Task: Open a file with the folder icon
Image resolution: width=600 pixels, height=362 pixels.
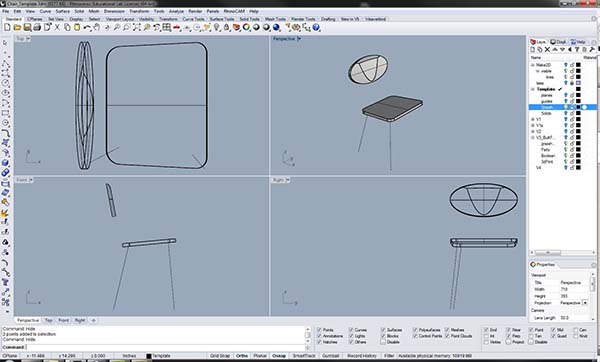Action: (x=17, y=28)
